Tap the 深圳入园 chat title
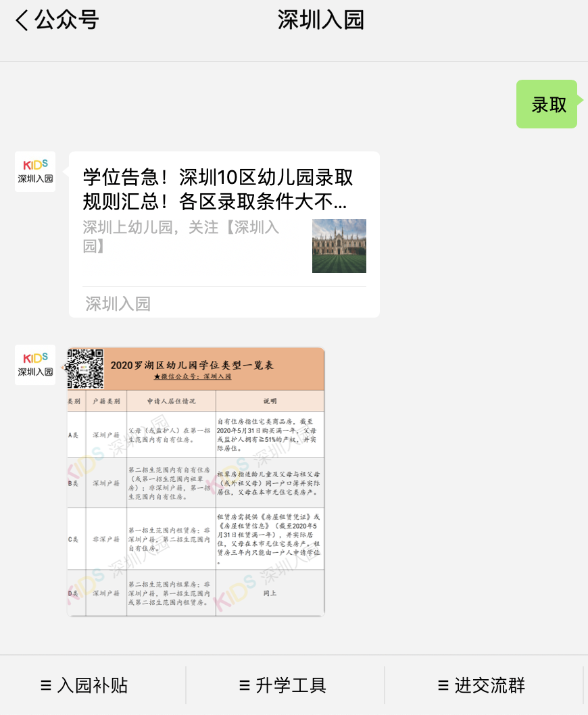 click(x=320, y=20)
